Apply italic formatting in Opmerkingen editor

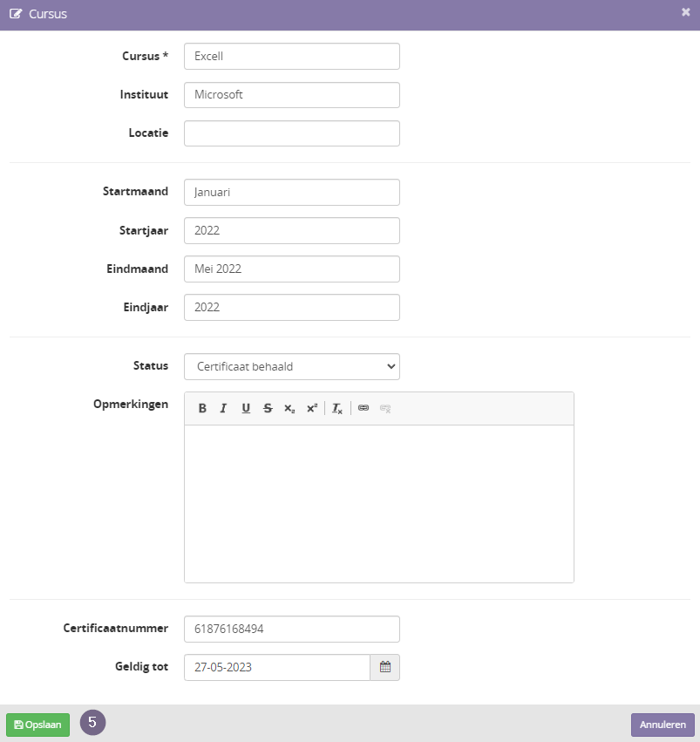[x=224, y=408]
